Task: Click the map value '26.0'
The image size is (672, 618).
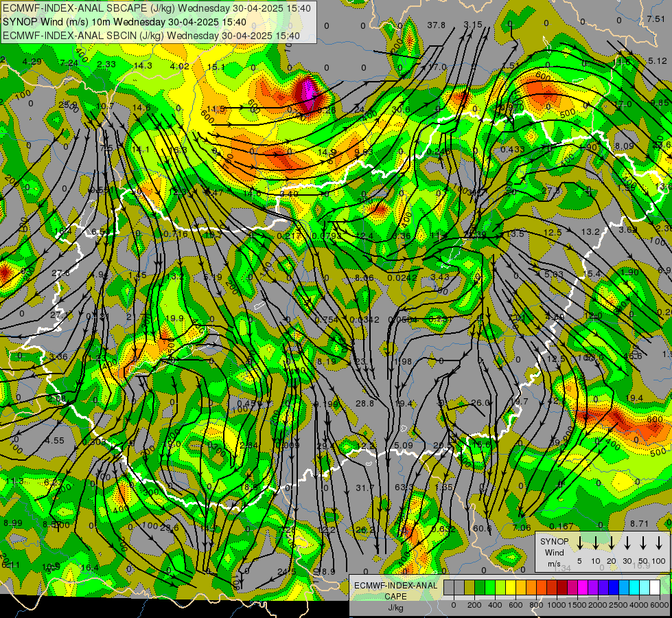Action: [x=480, y=402]
